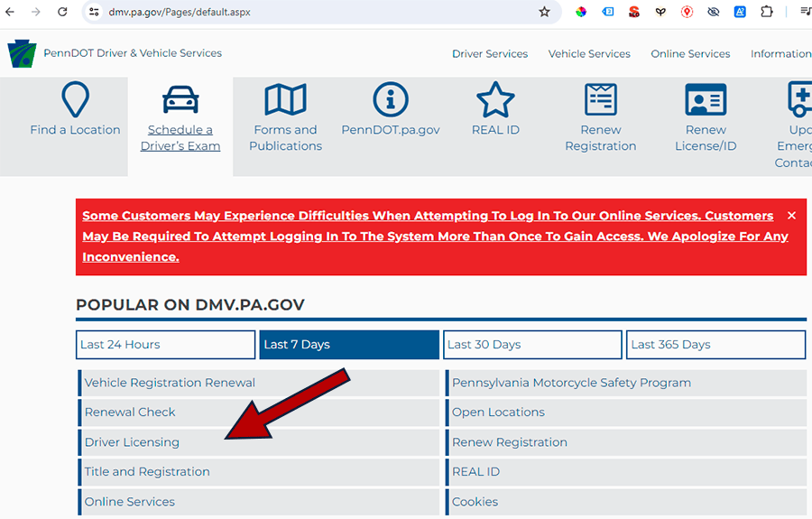Bookmark this page with the star icon
This screenshot has width=812, height=519.
[x=544, y=12]
